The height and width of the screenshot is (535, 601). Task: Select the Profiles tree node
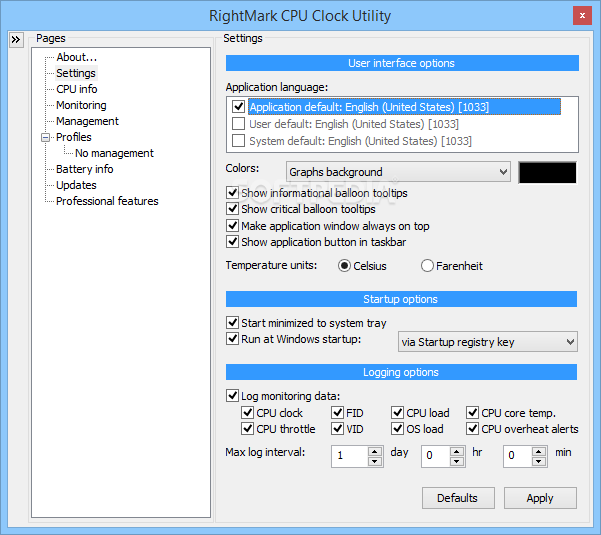pos(74,137)
